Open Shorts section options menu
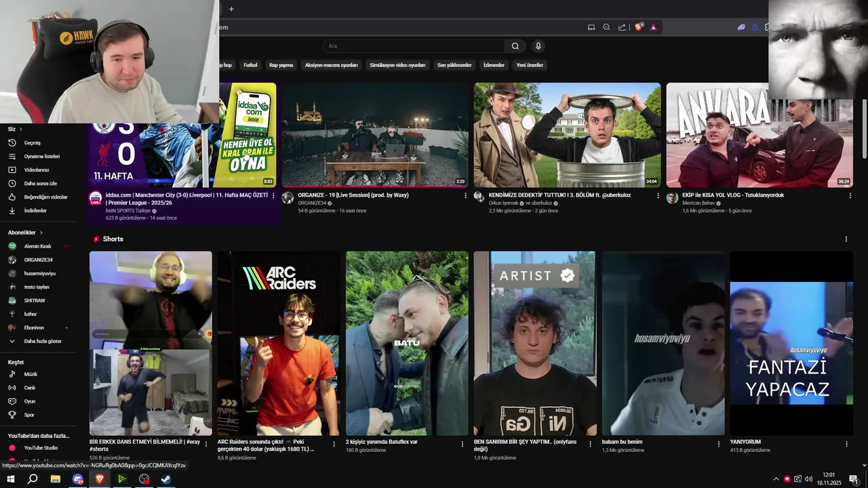The image size is (868, 488). pos(846,239)
